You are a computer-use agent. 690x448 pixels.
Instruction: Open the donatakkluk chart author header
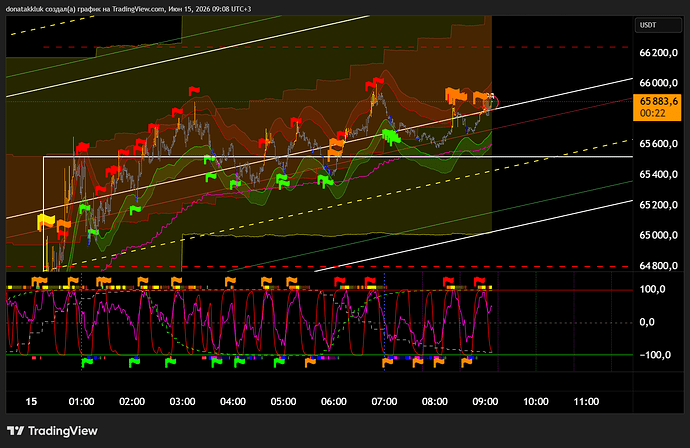click(x=128, y=9)
